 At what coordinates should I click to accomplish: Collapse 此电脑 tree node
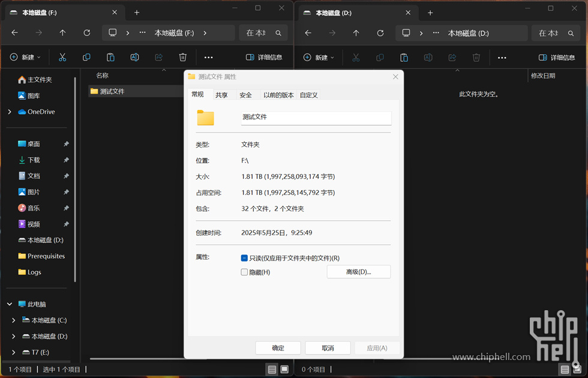pos(10,304)
